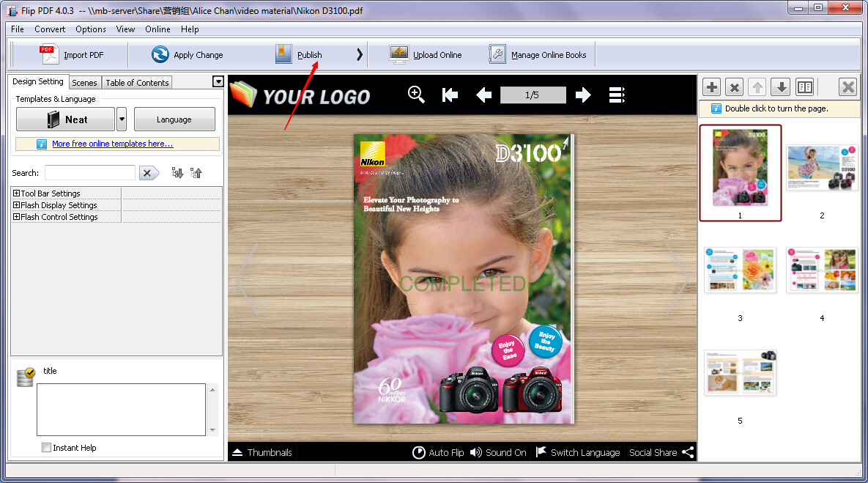Open the File menu
The width and height of the screenshot is (868, 483).
pos(17,29)
